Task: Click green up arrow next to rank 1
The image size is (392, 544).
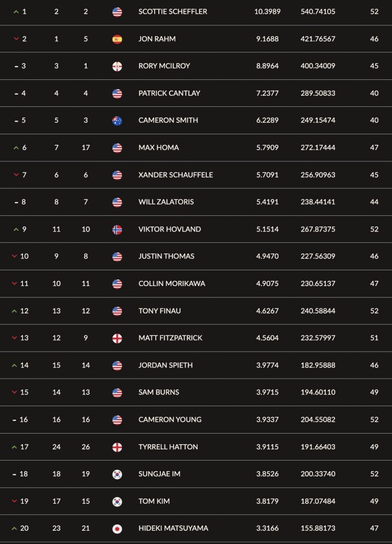Action: click(x=16, y=12)
